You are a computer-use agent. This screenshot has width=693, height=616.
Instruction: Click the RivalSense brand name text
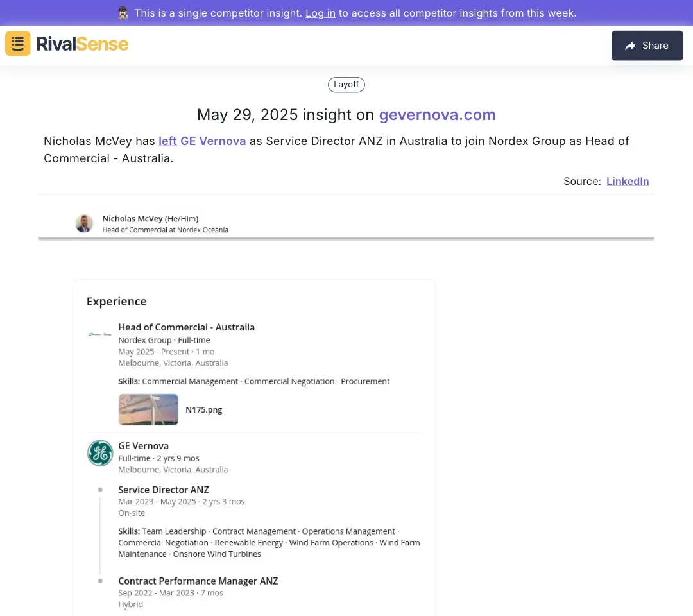82,44
